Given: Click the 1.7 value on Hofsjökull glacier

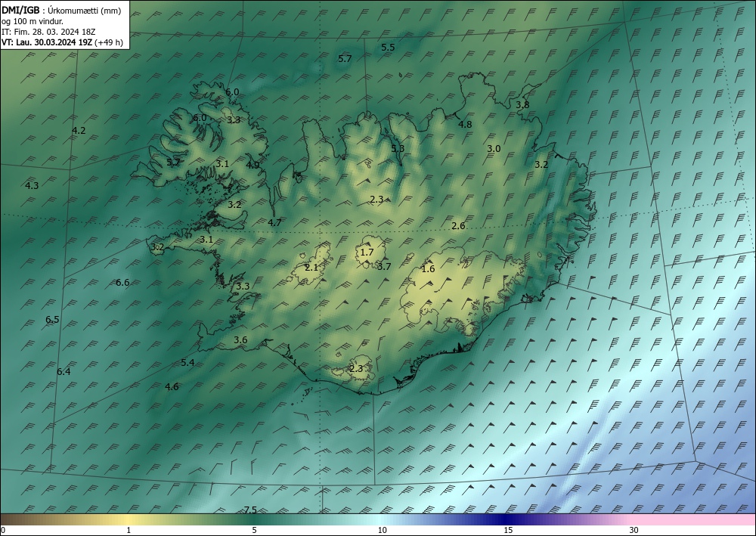Looking at the screenshot, I should [367, 252].
